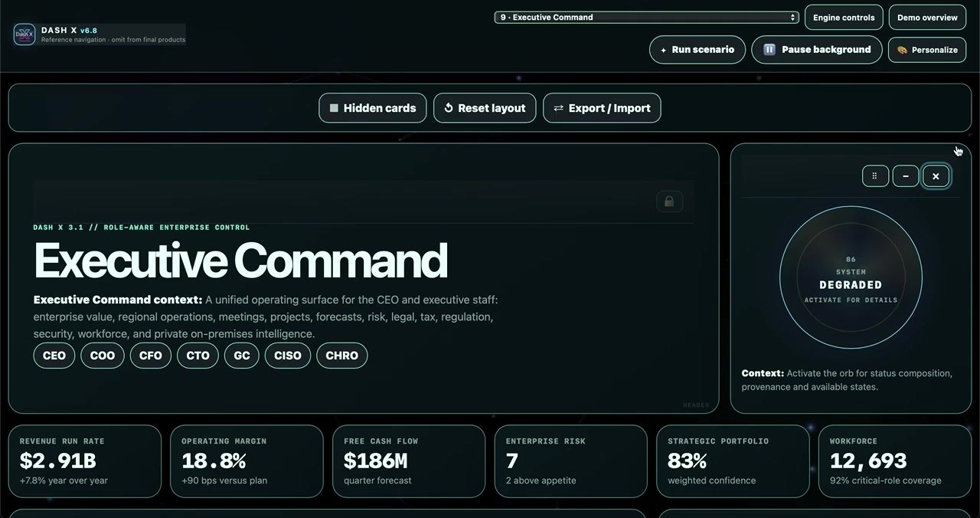Click Run scenario button
Screen dimensions: 980x518
[x=697, y=50]
